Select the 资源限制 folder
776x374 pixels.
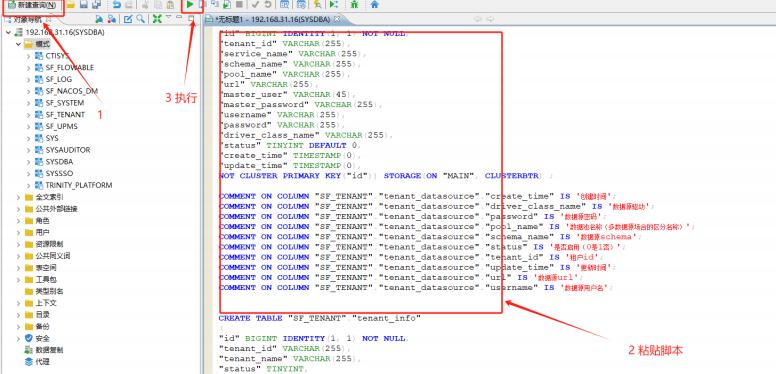click(49, 244)
